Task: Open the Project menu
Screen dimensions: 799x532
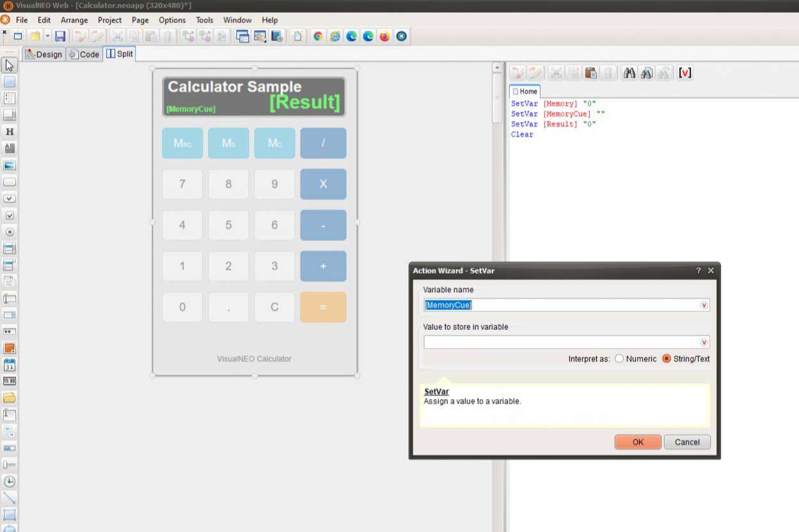Action: coord(109,20)
